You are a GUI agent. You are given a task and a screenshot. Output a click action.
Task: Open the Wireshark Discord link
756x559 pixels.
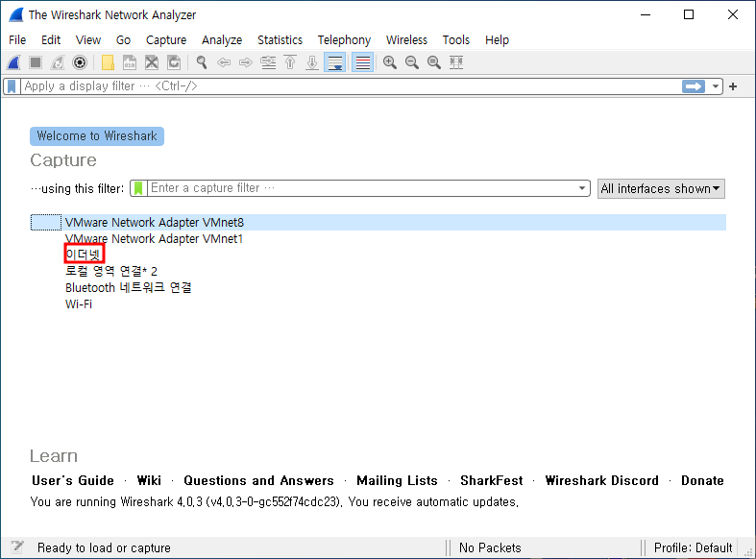tap(601, 481)
